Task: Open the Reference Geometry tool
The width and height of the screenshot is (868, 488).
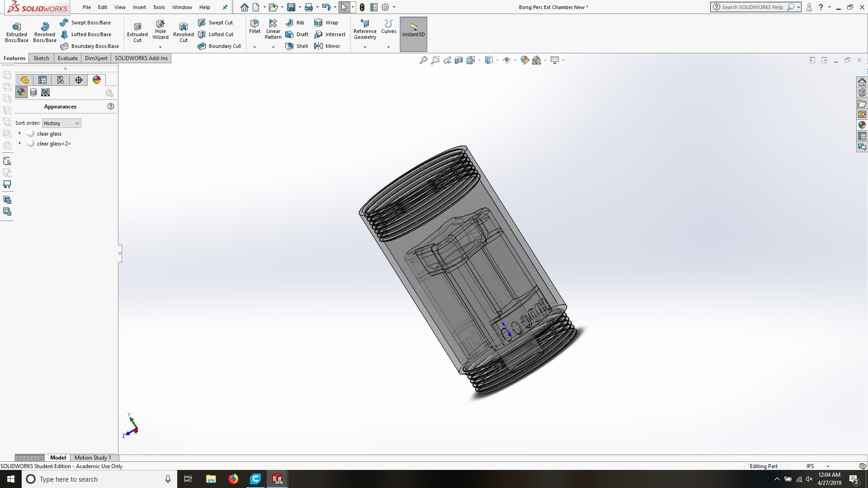Action: tap(365, 29)
